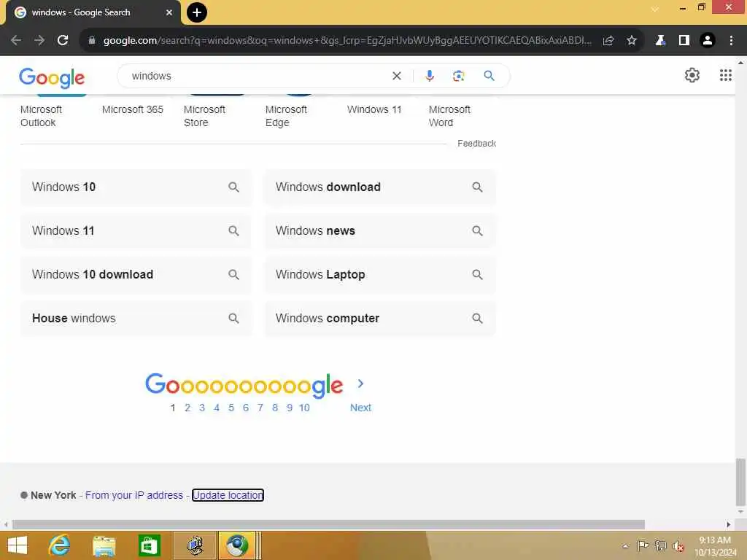The height and width of the screenshot is (560, 747).
Task: View site info via lock icon
Action: point(92,41)
